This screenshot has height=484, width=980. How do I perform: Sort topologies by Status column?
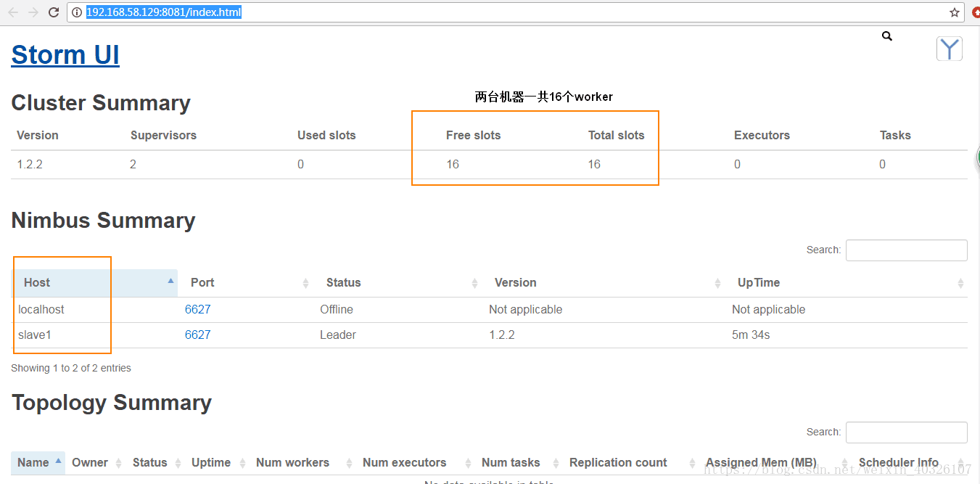pyautogui.click(x=155, y=463)
